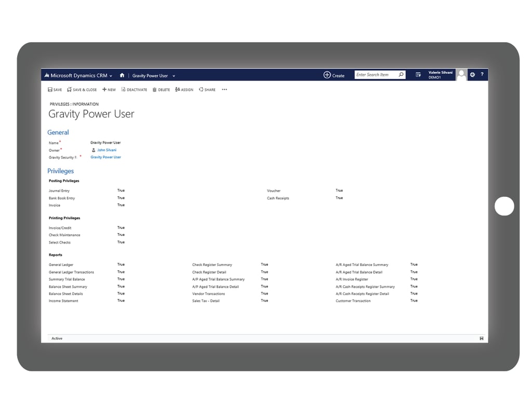
Task: Collapse the Privileges section header
Action: coord(60,171)
